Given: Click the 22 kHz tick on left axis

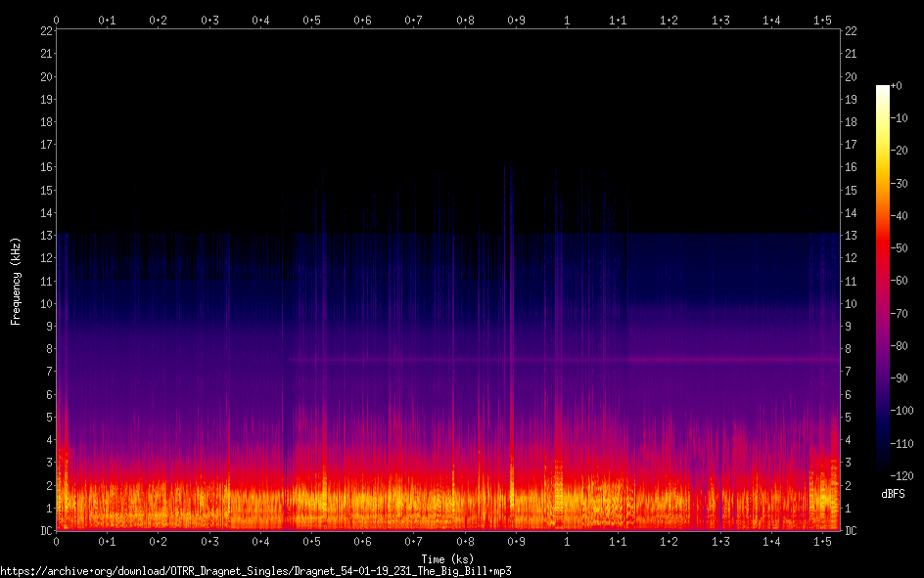Looking at the screenshot, I should [x=45, y=31].
